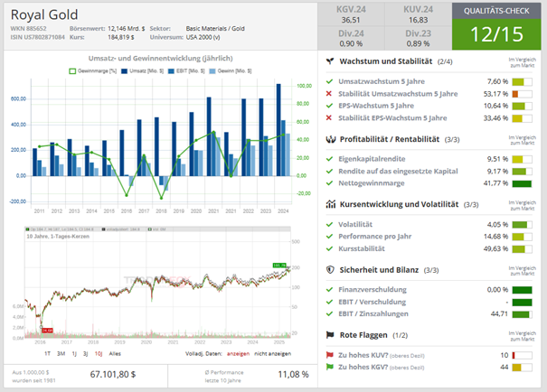The image size is (547, 392).
Task: Click the hands icon beside Profitabilität / Rentabilität
Action: coord(330,139)
